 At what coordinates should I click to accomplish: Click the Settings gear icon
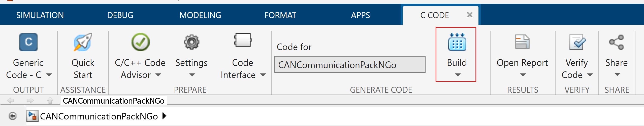click(191, 42)
